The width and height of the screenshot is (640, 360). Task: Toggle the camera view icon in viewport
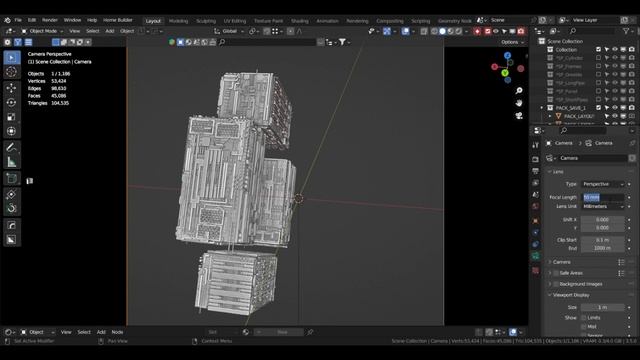(x=519, y=116)
